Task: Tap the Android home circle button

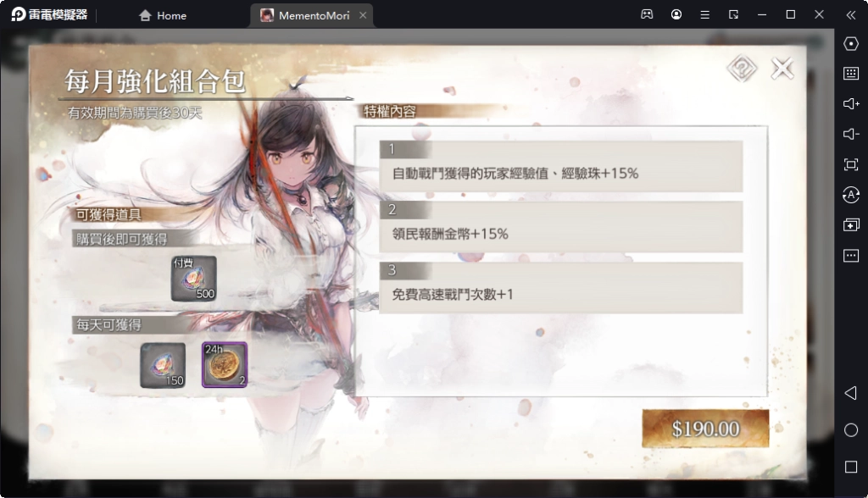Action: click(851, 430)
